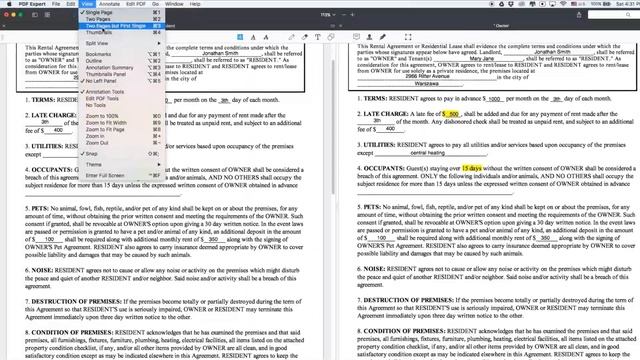This screenshot has width=640, height=360.
Task: Click the thumbnails grid icon
Action: click(x=47, y=15)
